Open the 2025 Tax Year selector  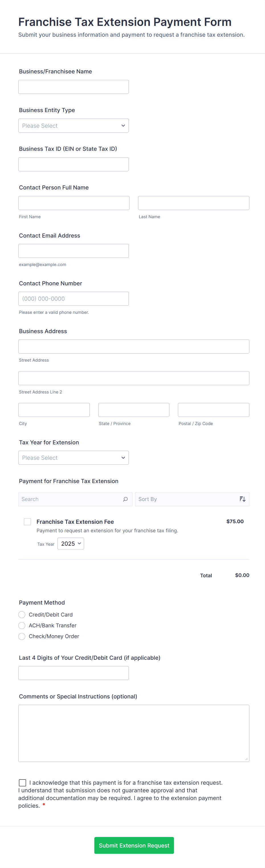click(71, 543)
